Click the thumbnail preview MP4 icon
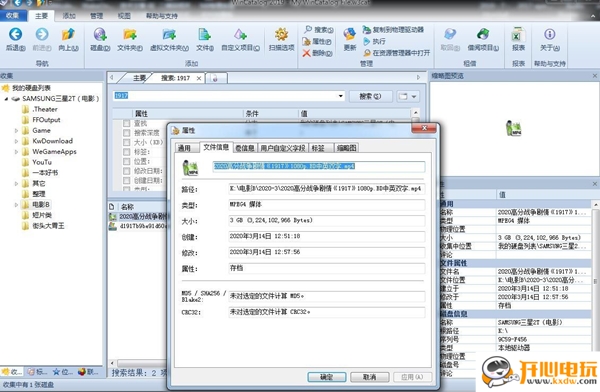 [514, 128]
